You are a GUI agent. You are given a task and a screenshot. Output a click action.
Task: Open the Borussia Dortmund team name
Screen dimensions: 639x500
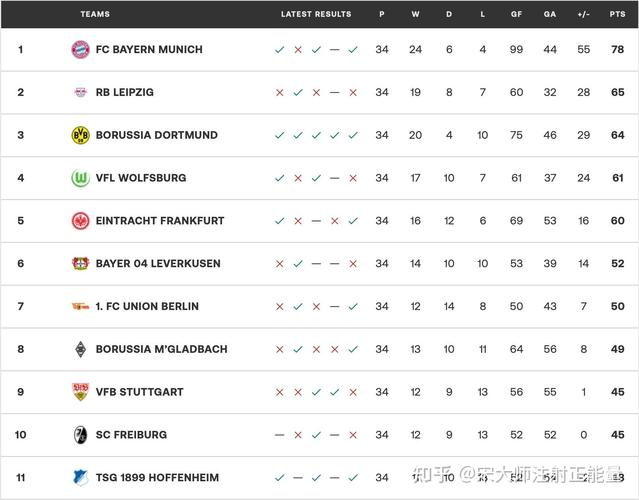pos(156,135)
